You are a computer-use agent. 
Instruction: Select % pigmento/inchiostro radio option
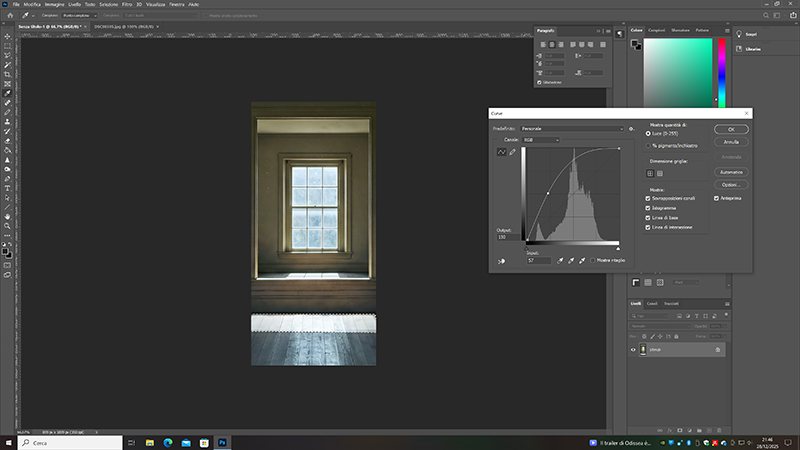[x=648, y=146]
